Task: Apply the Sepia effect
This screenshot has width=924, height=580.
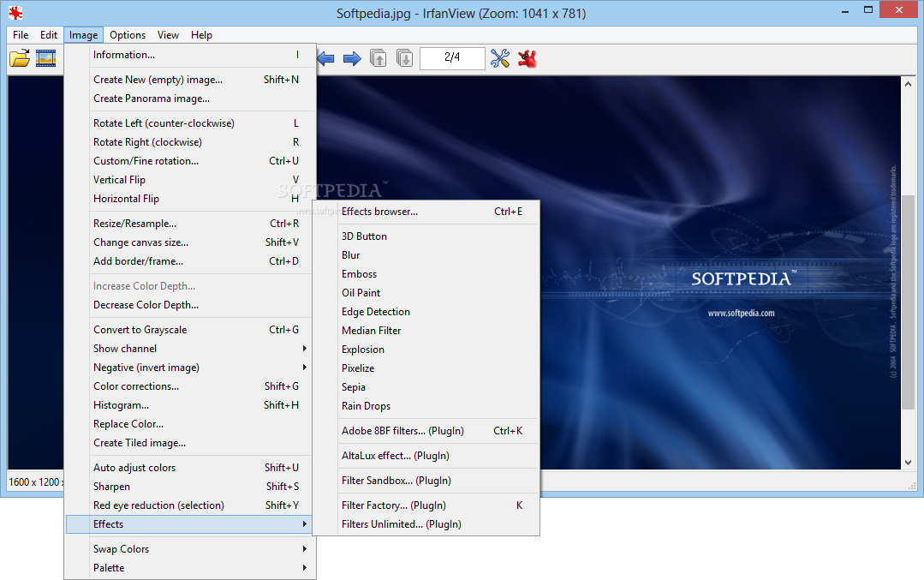Action: click(x=426, y=387)
